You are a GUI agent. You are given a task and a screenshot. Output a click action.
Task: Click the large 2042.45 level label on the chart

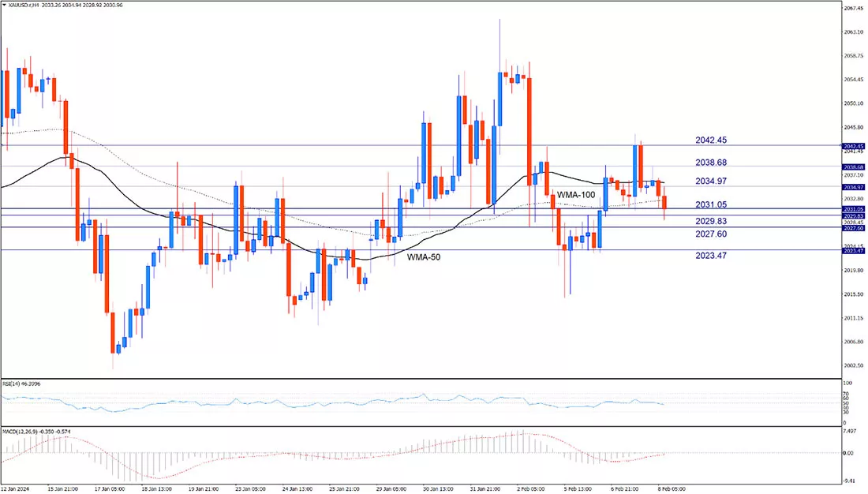tap(711, 140)
